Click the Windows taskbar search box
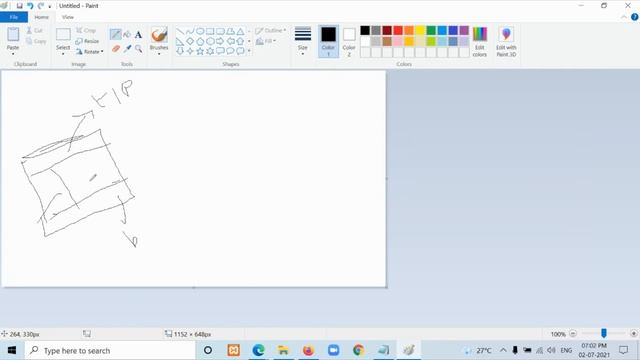This screenshot has width=640, height=360. coord(110,350)
